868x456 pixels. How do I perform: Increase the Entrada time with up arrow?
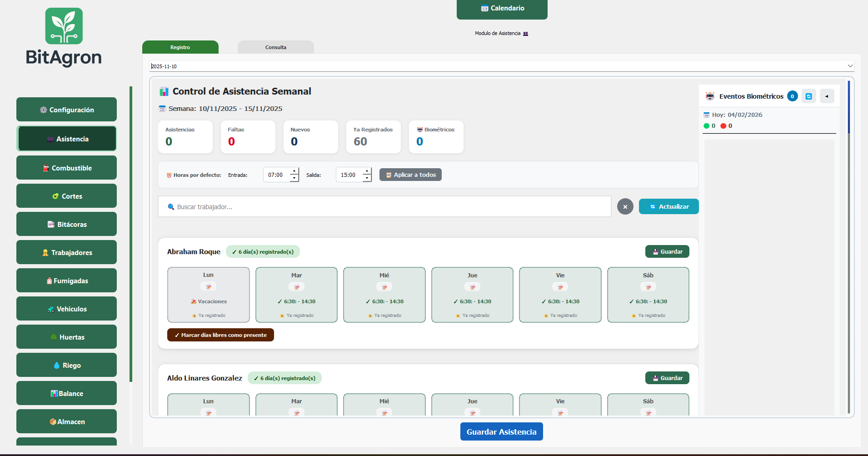click(x=294, y=171)
